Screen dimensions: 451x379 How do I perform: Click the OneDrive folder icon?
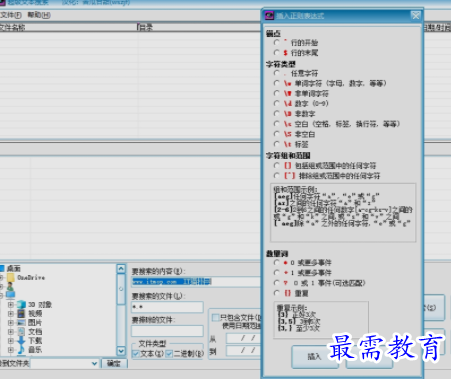point(10,277)
